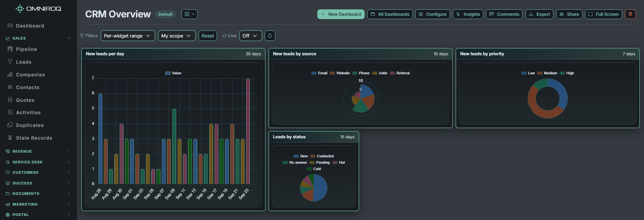Screen dimensions: 644x220
Task: Click the Configure button
Action: tap(433, 14)
